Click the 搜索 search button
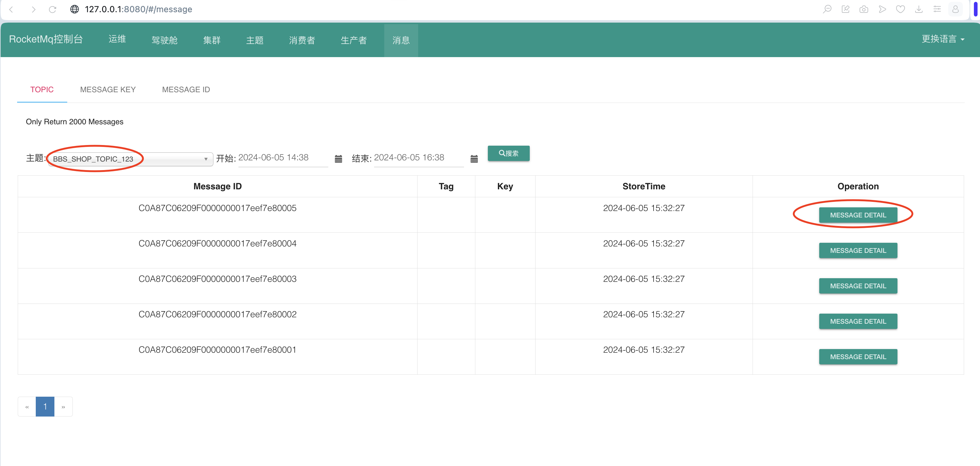This screenshot has height=466, width=980. (509, 153)
